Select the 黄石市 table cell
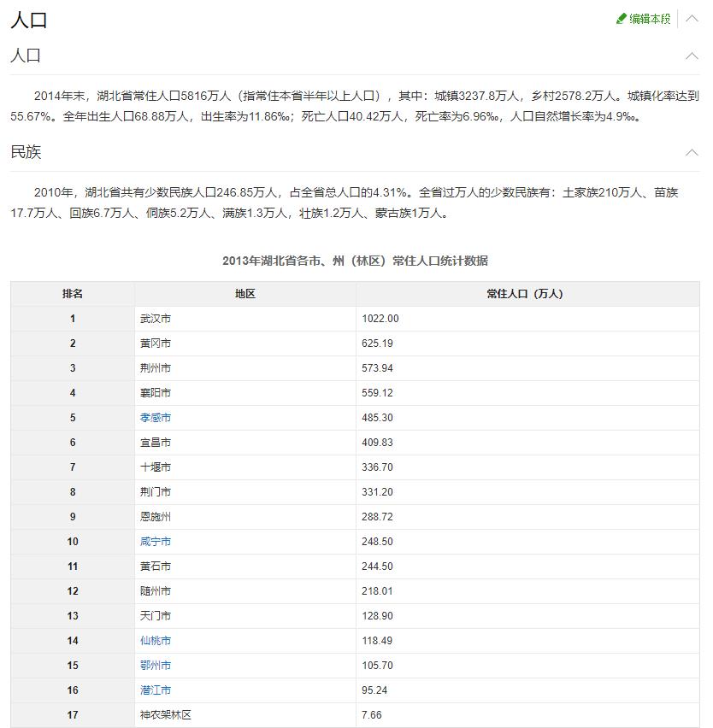The width and height of the screenshot is (713, 728). (x=245, y=566)
